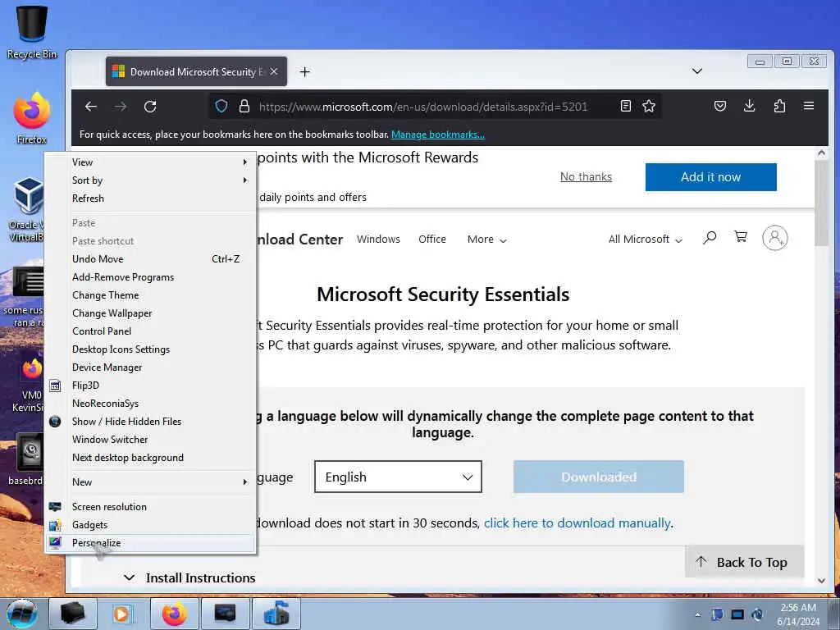Expand the More navigation dropdown
The height and width of the screenshot is (630, 840).
point(486,240)
